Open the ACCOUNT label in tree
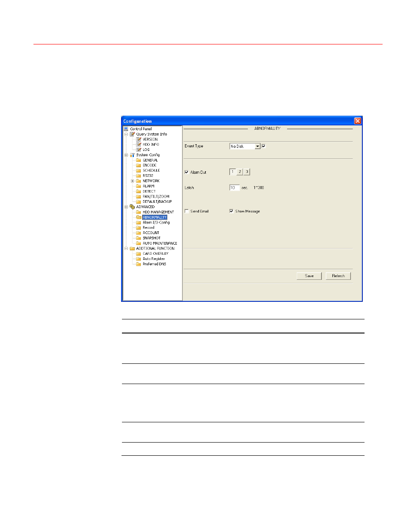This screenshot has height=509, width=420. (151, 233)
